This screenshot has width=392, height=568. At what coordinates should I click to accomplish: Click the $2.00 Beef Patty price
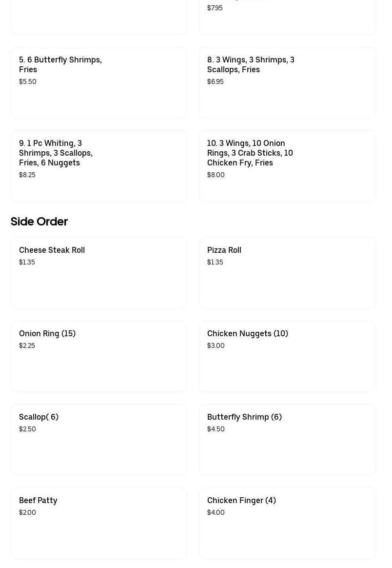click(27, 512)
